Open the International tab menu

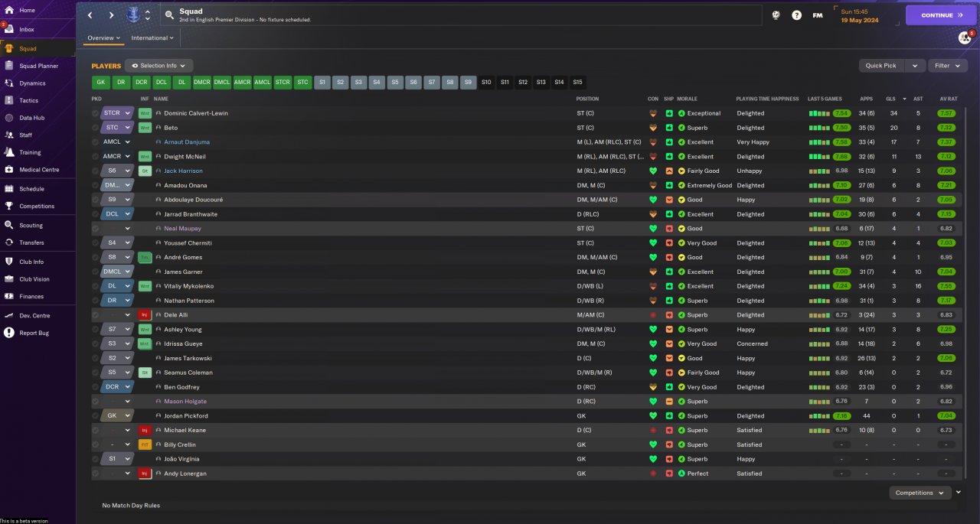pyautogui.click(x=152, y=37)
